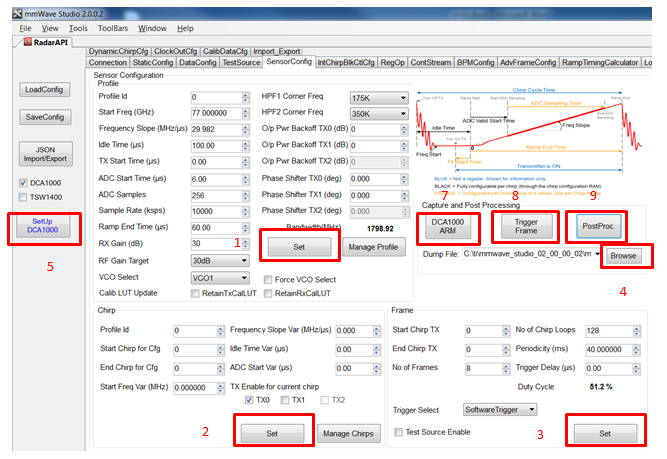
Task: Click the mmWave Studio title bar icon
Action: click(17, 14)
